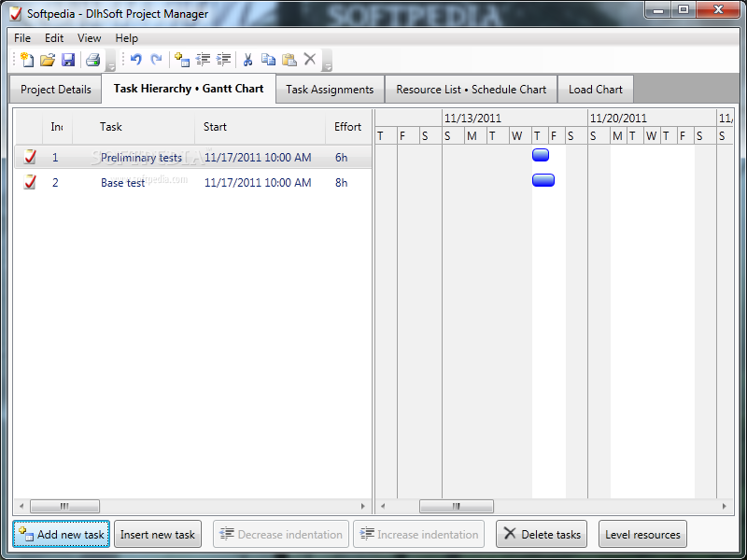Click the Undo arrow icon
The width and height of the screenshot is (747, 560).
coord(136,60)
